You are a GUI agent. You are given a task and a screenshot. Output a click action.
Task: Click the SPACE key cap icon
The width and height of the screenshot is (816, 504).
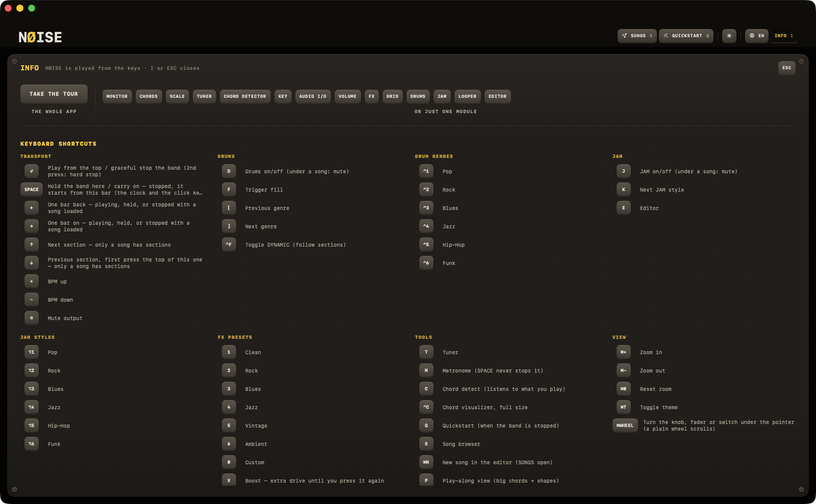(32, 189)
